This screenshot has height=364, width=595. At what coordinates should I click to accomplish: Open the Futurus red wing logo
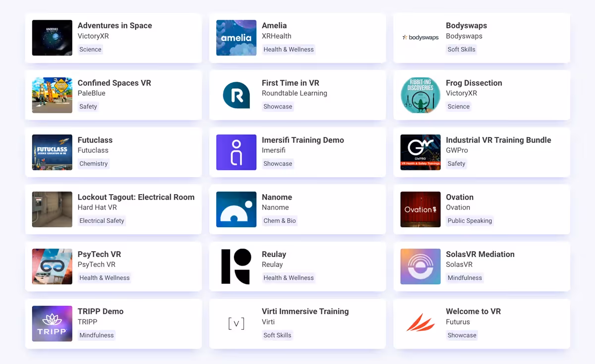[x=420, y=323]
